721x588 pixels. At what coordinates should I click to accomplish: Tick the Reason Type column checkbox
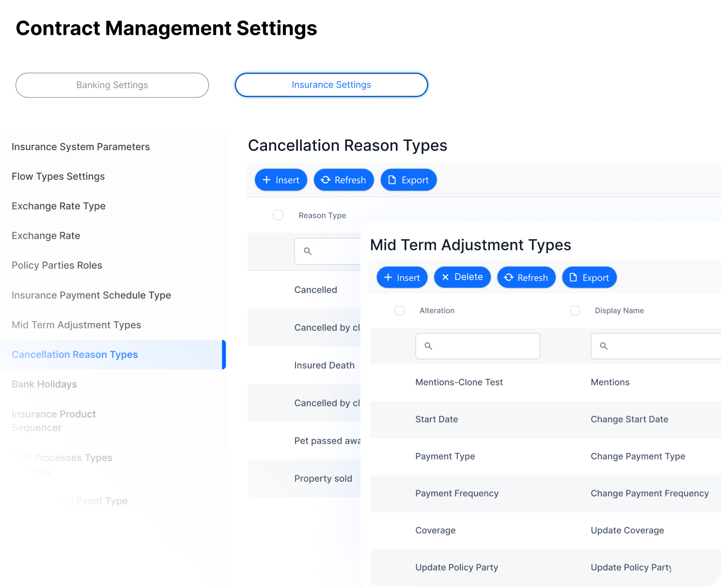(278, 215)
